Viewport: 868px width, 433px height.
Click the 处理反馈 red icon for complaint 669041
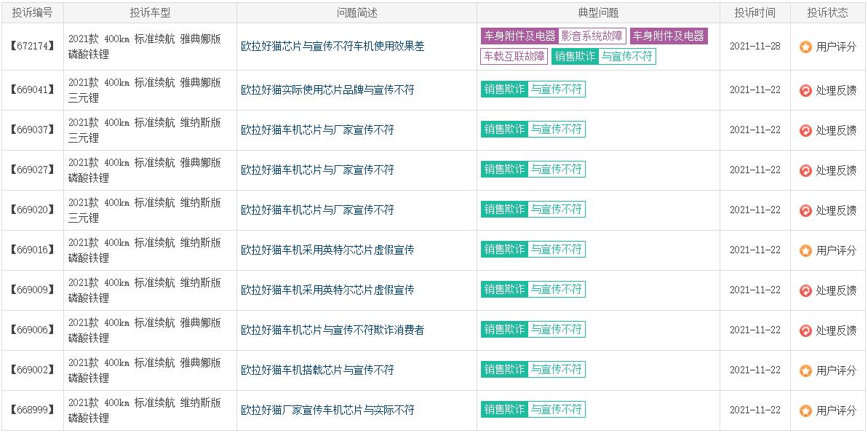tap(805, 90)
